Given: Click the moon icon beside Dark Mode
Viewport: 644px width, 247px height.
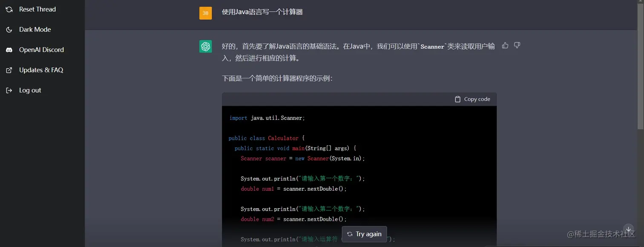Looking at the screenshot, I should point(9,29).
